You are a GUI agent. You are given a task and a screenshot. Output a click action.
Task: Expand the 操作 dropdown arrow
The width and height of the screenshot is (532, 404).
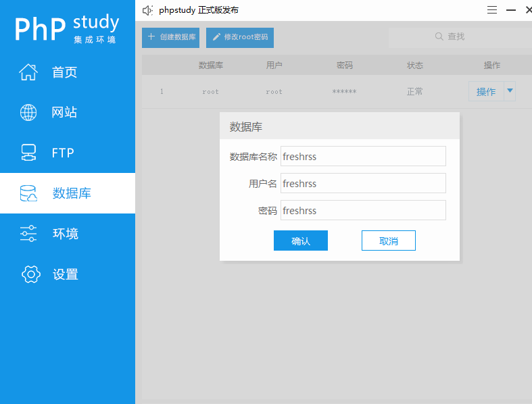coord(510,91)
